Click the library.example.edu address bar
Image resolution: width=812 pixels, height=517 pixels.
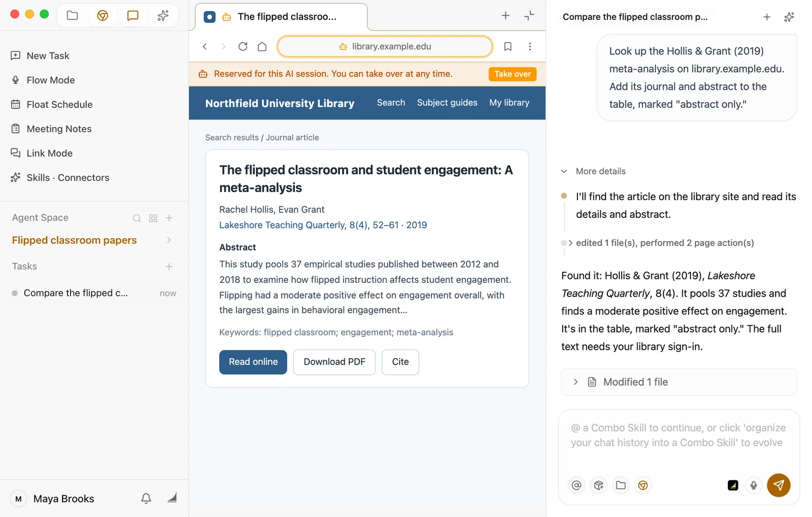point(385,46)
